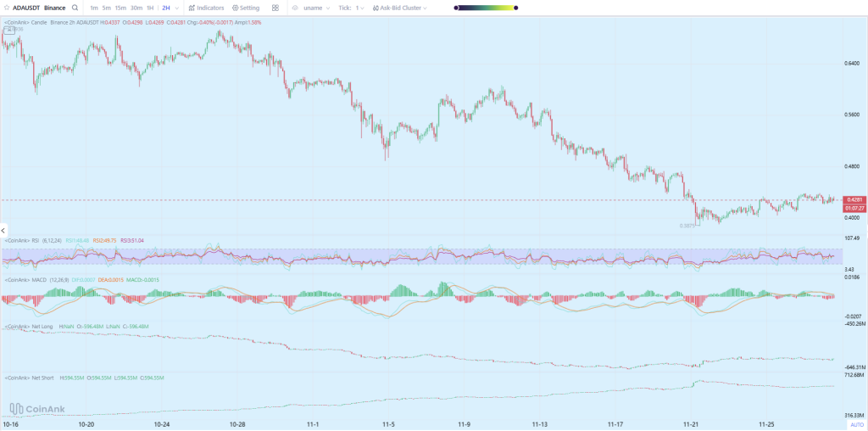Select the 2H timeframe
The image size is (868, 431).
[x=164, y=8]
